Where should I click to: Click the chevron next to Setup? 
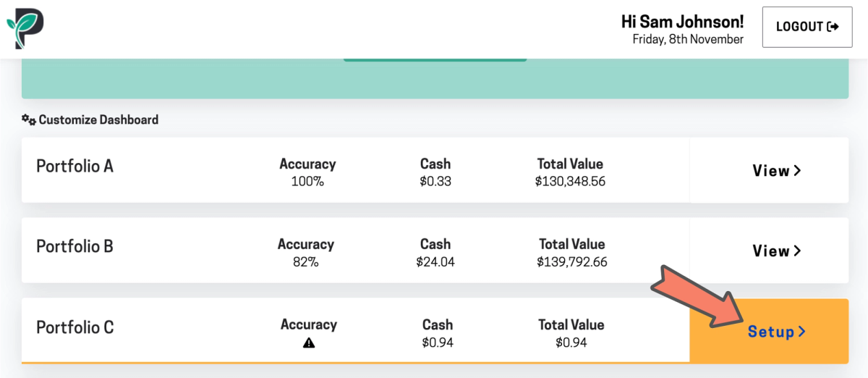pyautogui.click(x=801, y=332)
